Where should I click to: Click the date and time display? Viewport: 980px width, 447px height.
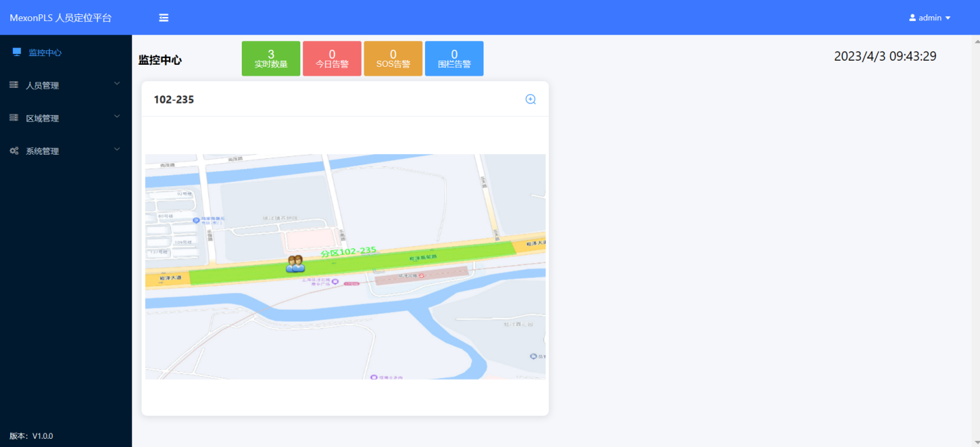[x=885, y=57]
